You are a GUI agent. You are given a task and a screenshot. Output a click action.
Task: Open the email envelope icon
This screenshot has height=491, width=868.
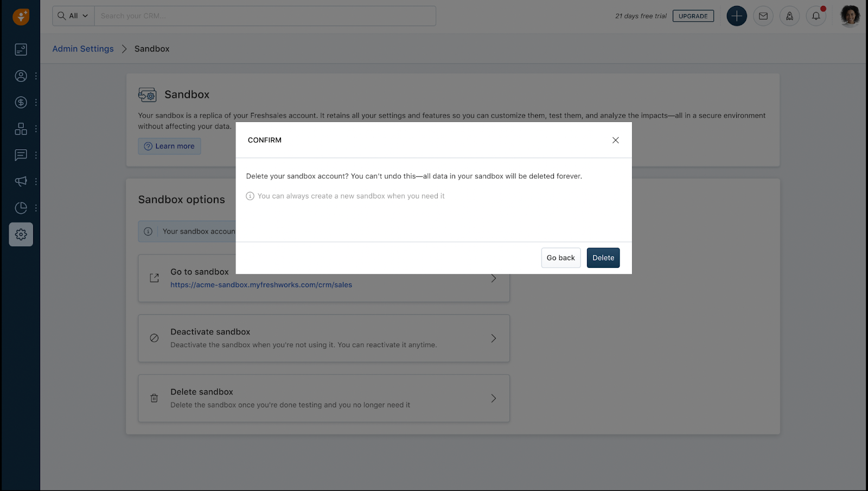coord(763,16)
